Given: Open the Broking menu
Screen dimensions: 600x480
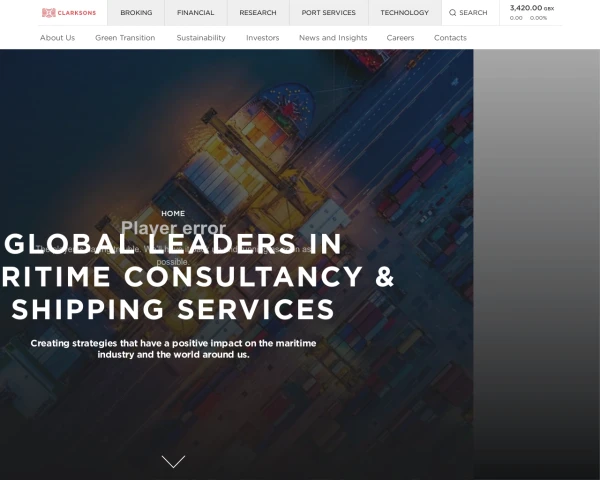Looking at the screenshot, I should coord(136,13).
